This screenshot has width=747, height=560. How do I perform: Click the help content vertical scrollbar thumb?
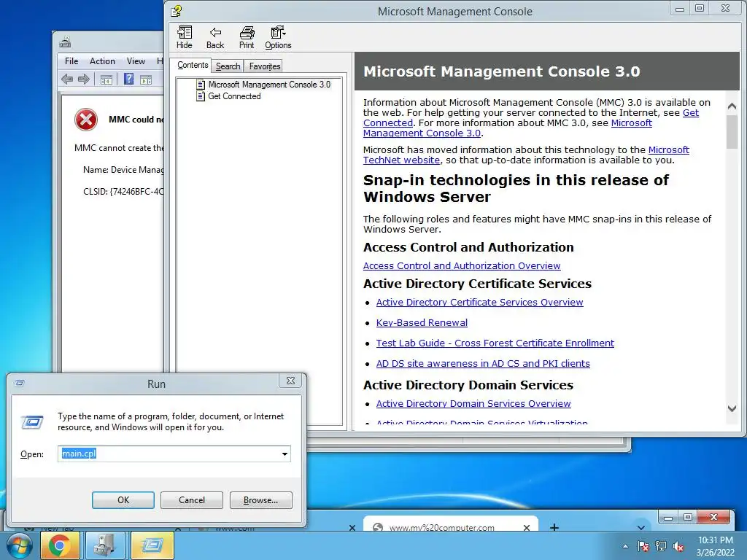click(x=732, y=132)
